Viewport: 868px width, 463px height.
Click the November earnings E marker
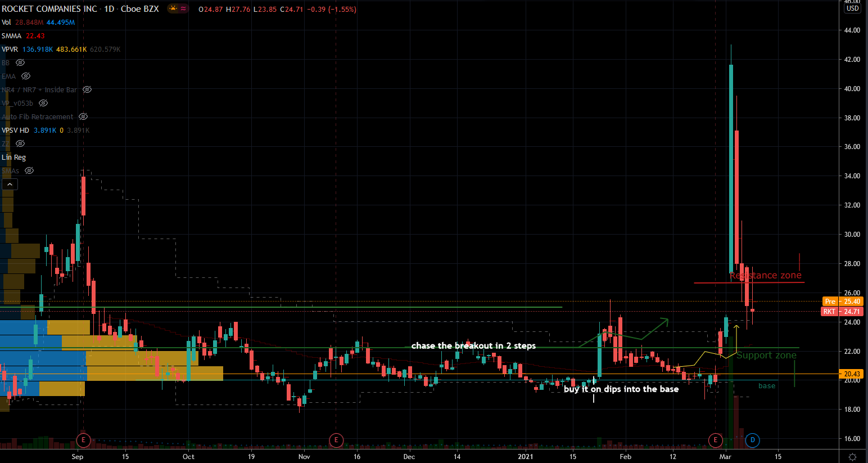[x=336, y=440]
